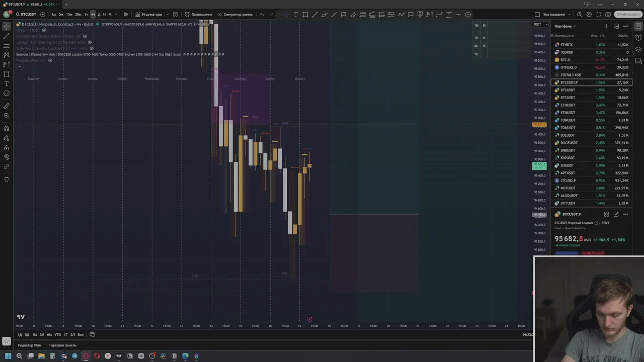Toggle visibility of MA Ribbon indicator
Viewport: 644px width, 362px height.
pos(85,36)
